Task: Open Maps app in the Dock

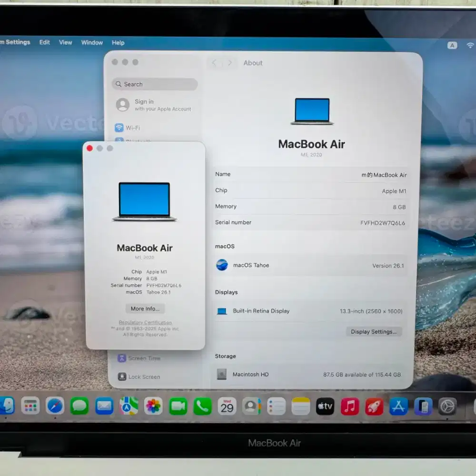Action: (129, 406)
